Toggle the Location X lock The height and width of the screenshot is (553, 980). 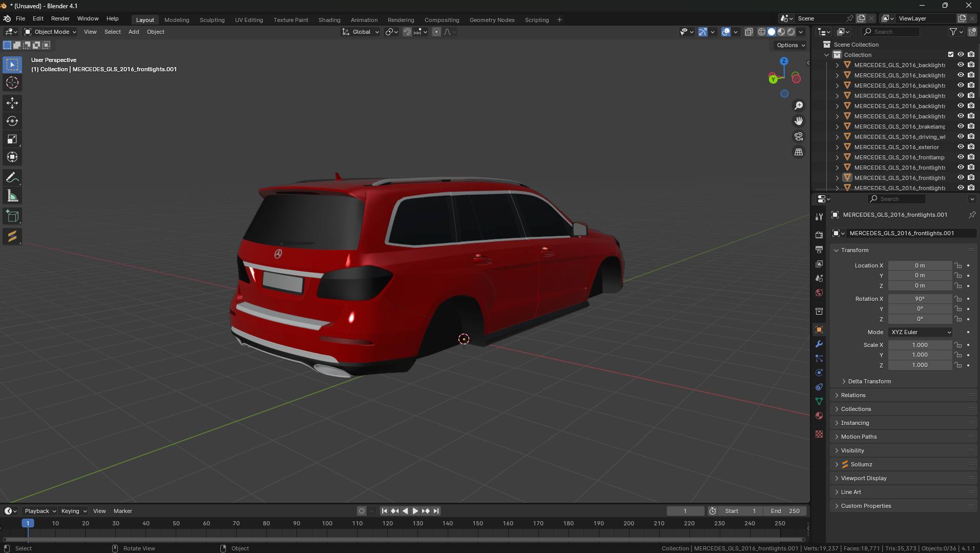coord(957,265)
